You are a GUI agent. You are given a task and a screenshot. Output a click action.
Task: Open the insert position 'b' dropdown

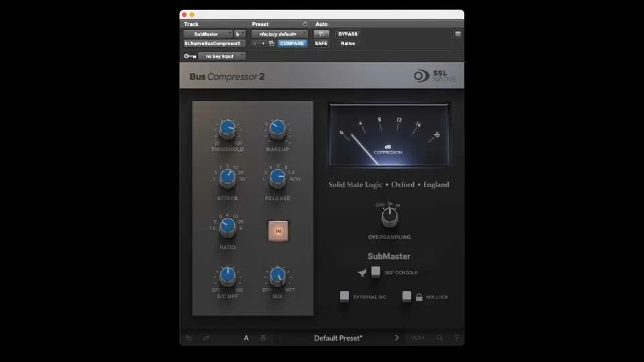pyautogui.click(x=239, y=34)
